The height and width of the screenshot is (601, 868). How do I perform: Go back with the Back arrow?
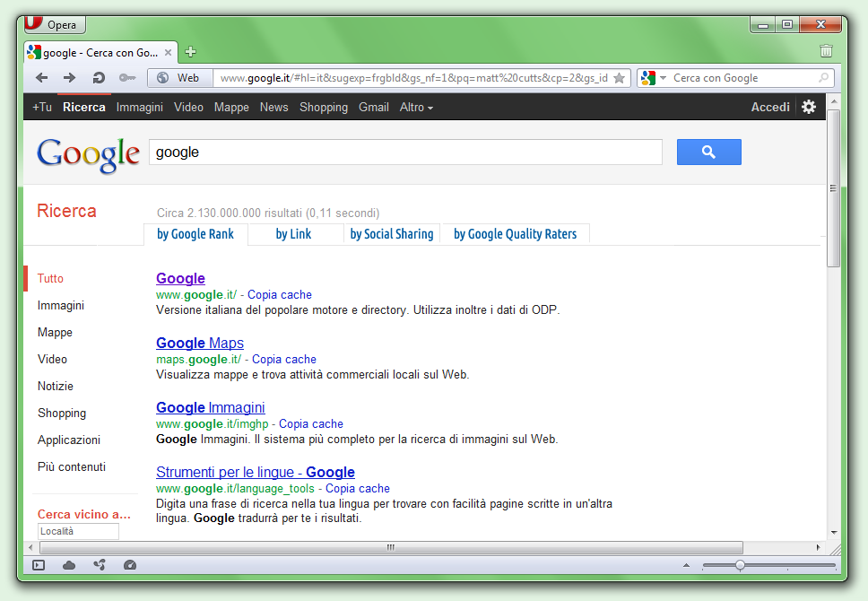41,77
